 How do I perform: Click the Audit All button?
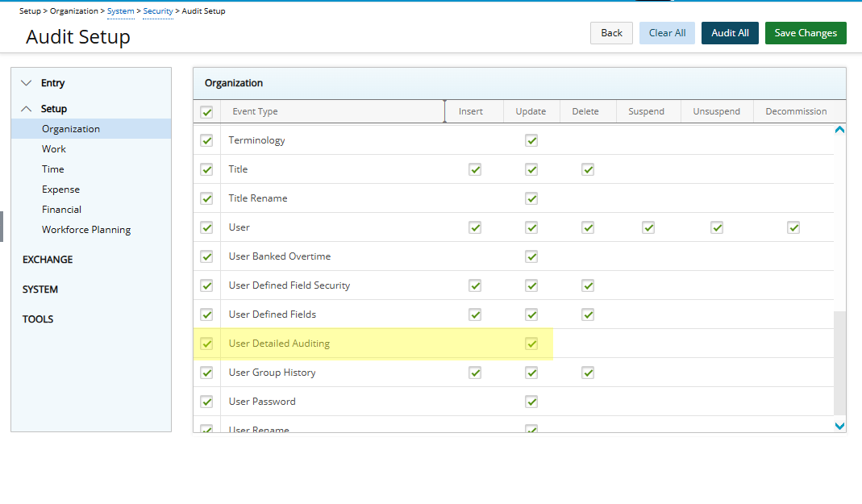[x=729, y=33]
